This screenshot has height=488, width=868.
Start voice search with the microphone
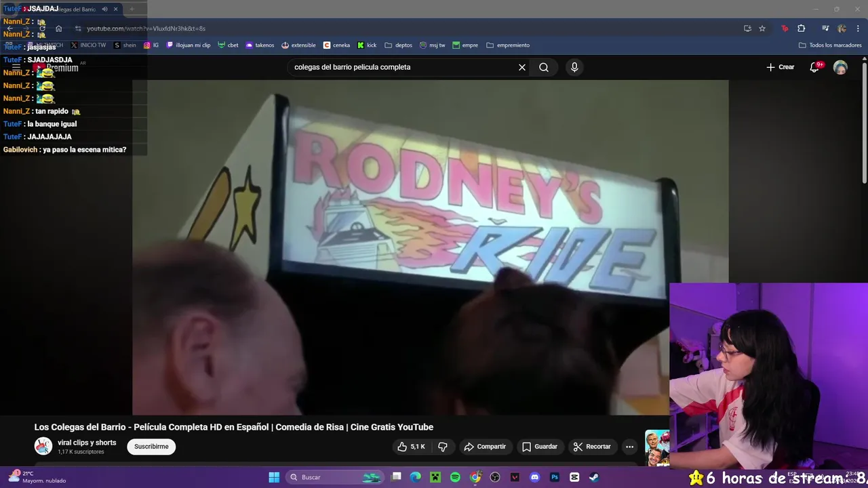tap(574, 67)
